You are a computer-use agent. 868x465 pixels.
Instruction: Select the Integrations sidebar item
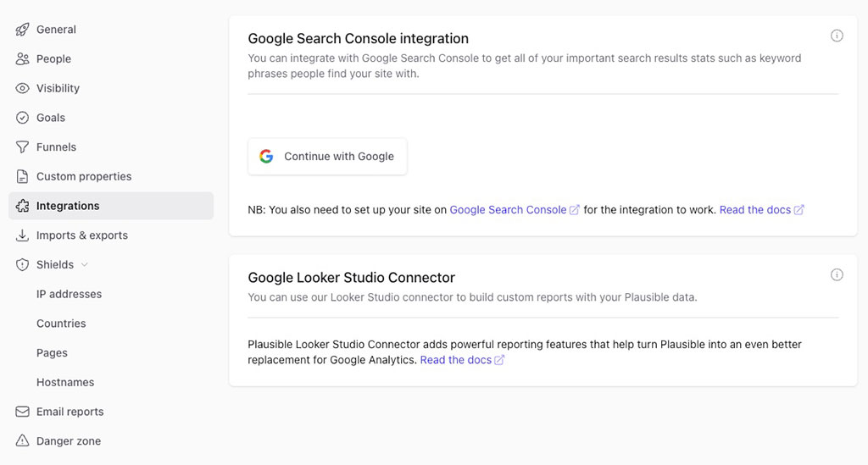tap(68, 206)
